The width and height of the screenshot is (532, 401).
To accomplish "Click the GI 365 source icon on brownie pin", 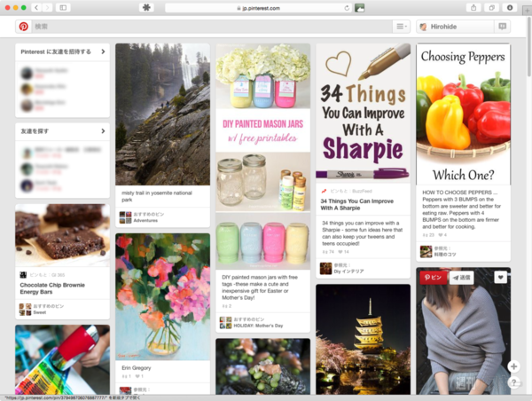I will pyautogui.click(x=23, y=275).
